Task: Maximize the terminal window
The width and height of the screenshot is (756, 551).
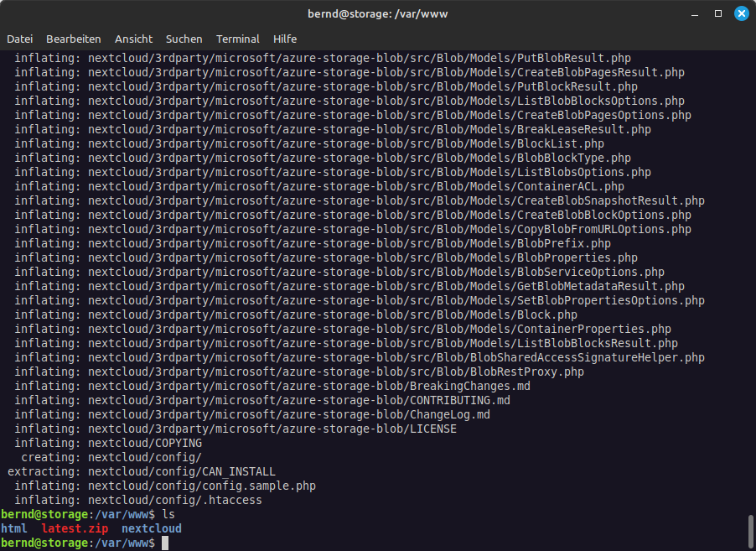Action: pos(718,13)
